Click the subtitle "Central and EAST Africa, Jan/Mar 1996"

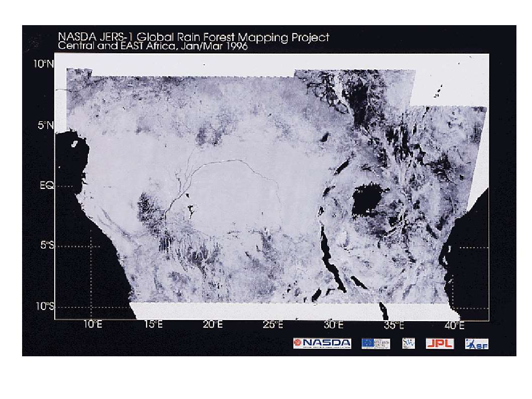153,46
